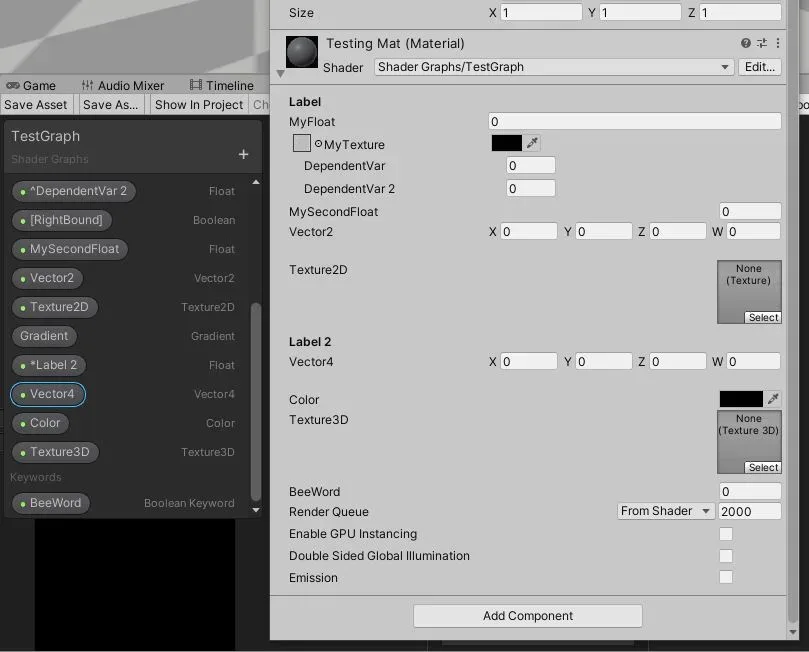Open the Testing Mat three-dot options menu
Viewport: 809px width, 652px height.
[778, 43]
